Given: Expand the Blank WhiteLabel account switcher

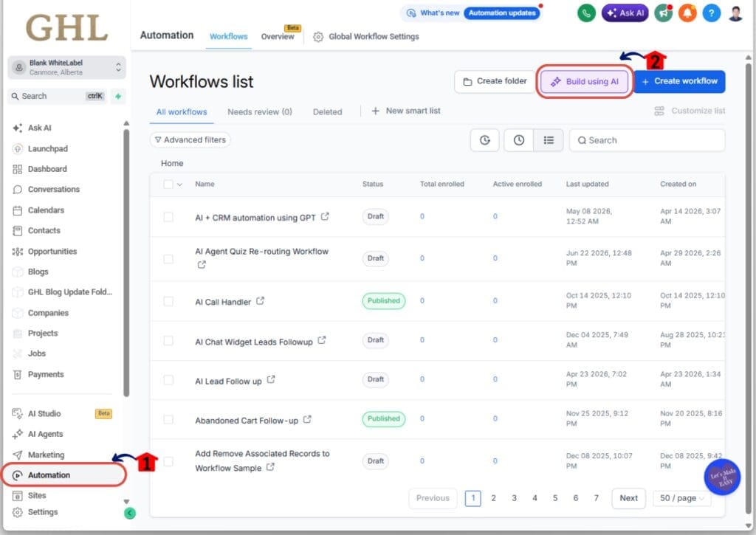Looking at the screenshot, I should 66,67.
